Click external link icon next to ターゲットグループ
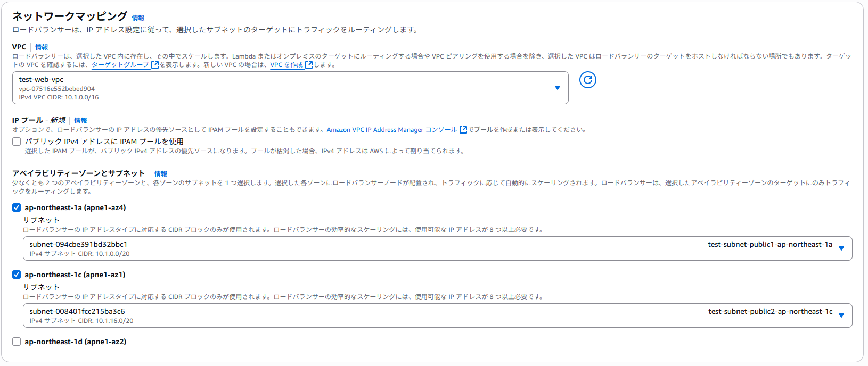The image size is (868, 366). tap(155, 65)
